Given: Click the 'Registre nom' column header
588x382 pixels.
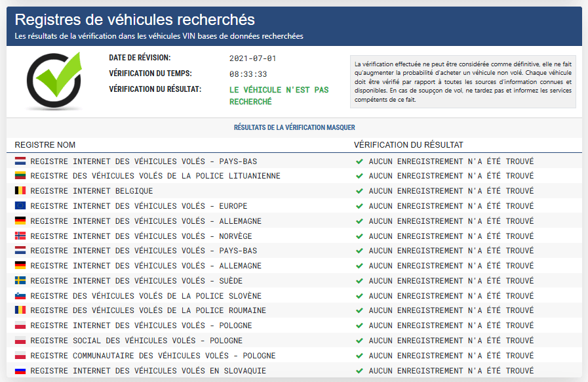Looking at the screenshot, I should 45,144.
